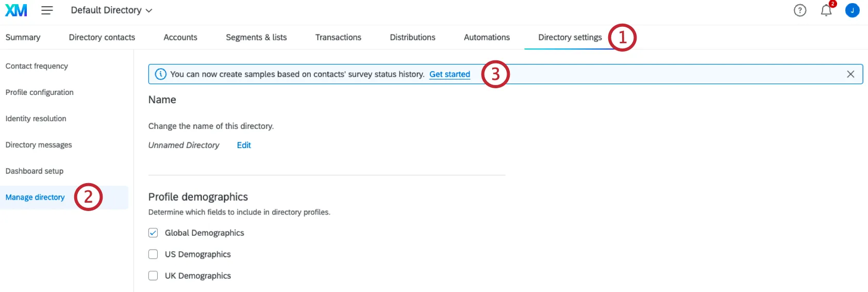Open the help question mark icon
Image resolution: width=868 pixels, height=292 pixels.
click(799, 10)
